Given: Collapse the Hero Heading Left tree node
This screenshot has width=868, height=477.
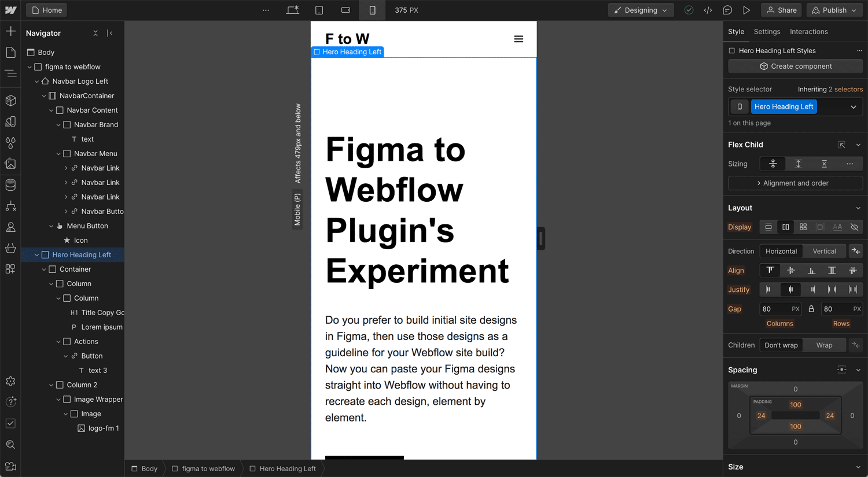Looking at the screenshot, I should point(36,255).
